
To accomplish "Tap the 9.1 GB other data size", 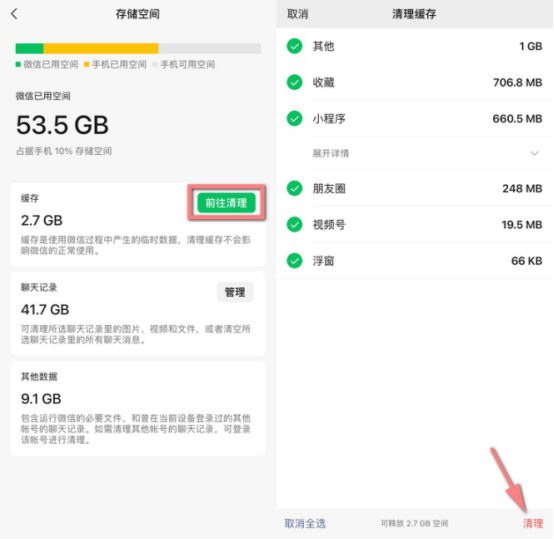I will coord(41,399).
